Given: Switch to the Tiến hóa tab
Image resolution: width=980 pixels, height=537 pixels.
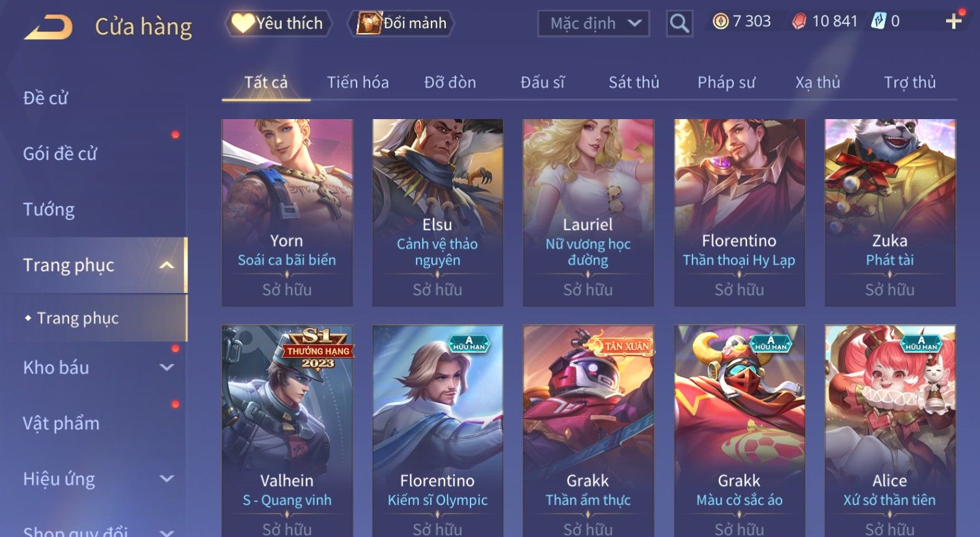Looking at the screenshot, I should pos(358,83).
